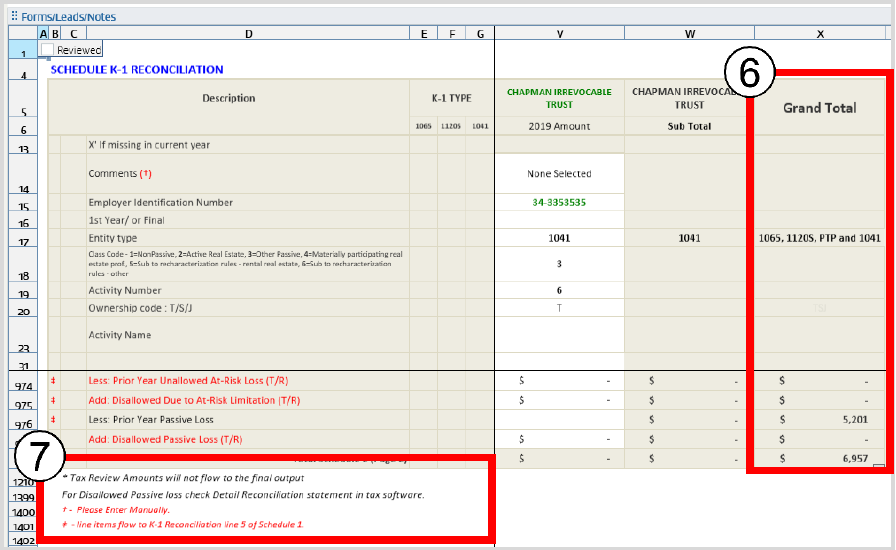Click the red marker beside Prior Year Passive Loss
896x550 pixels.
tap(53, 419)
